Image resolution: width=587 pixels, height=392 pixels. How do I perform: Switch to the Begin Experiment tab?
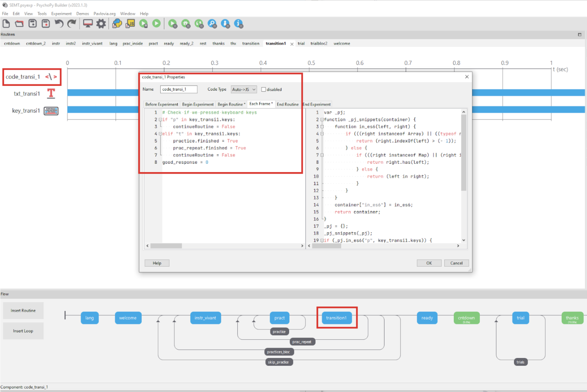(198, 104)
